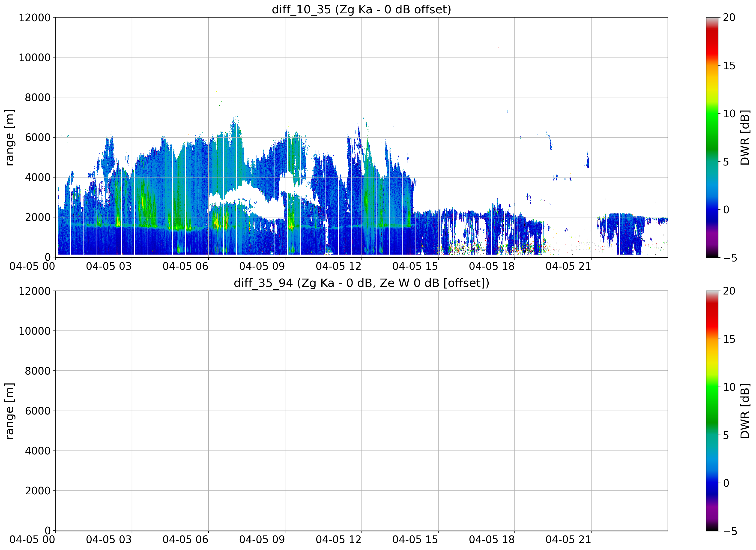Click '04-05 18' time tick under diff_10_35 plot

click(492, 266)
